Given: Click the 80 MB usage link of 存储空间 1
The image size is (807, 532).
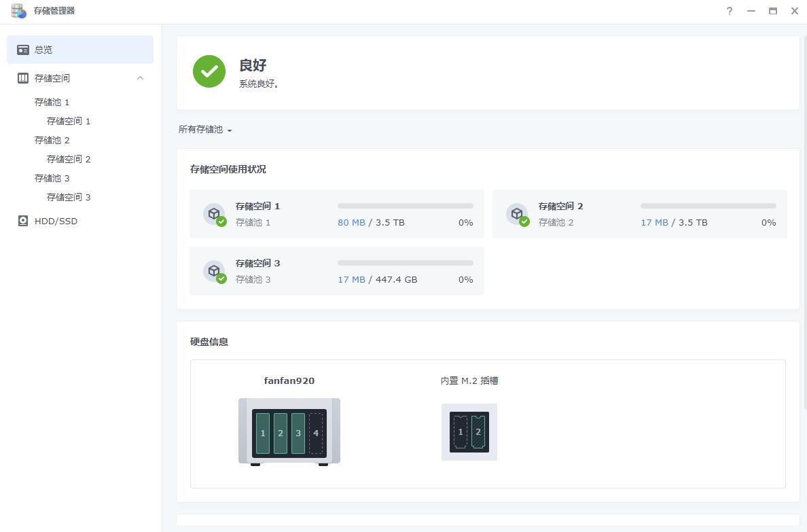Looking at the screenshot, I should 351,222.
